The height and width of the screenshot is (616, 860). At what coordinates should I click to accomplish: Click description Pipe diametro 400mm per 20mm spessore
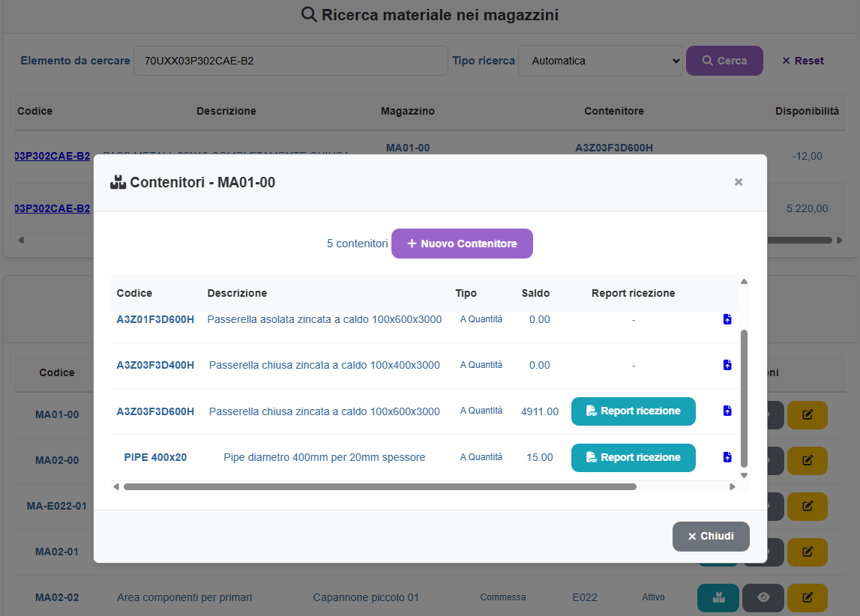[324, 457]
